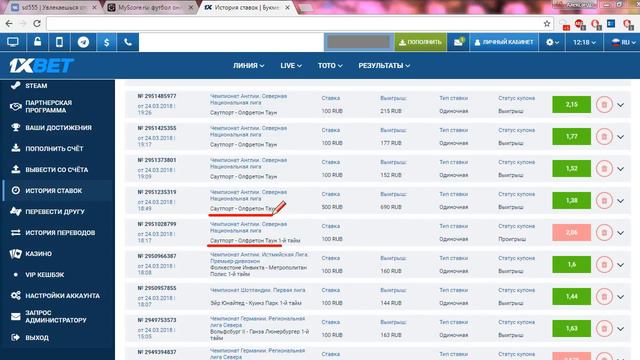Click the trophy icon for achievements
640x360 pixels.
tap(16, 127)
